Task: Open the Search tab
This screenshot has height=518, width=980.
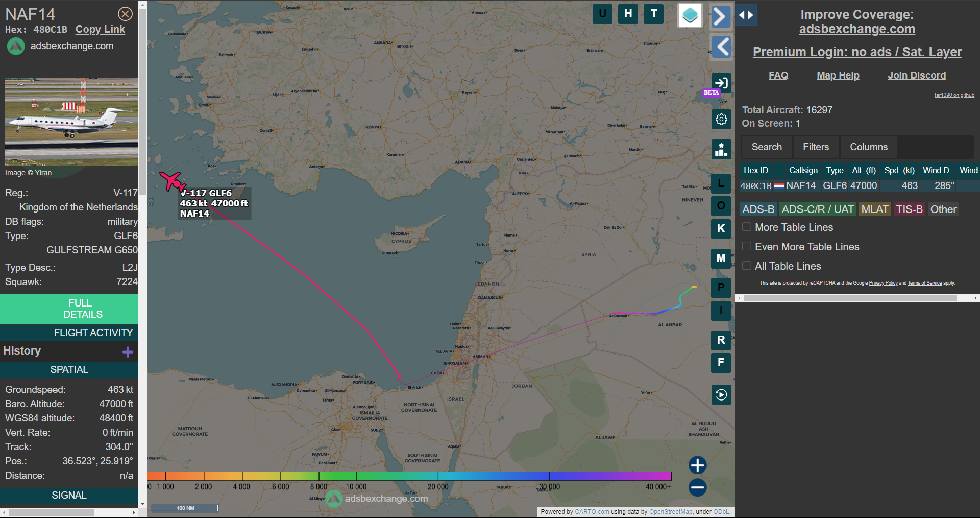Action: 767,147
